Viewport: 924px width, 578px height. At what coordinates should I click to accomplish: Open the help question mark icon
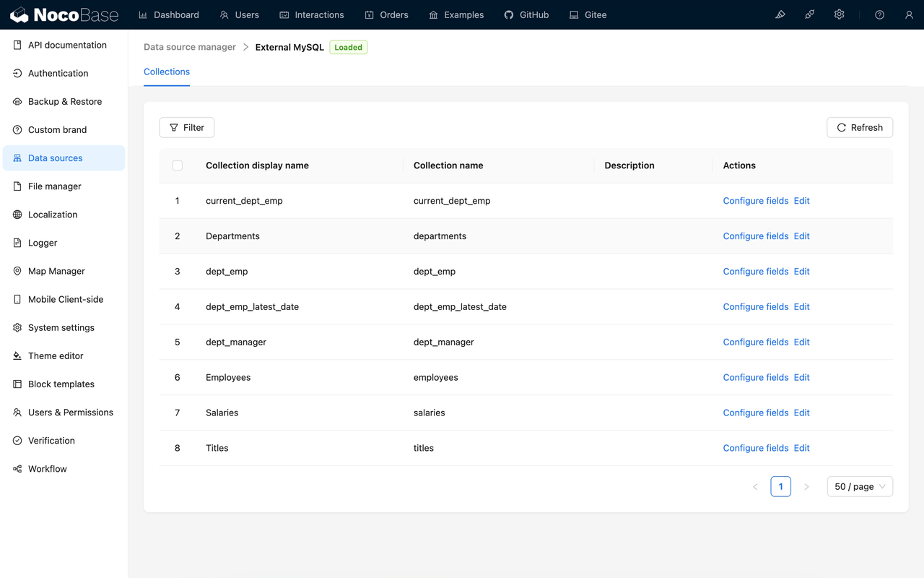tap(879, 14)
